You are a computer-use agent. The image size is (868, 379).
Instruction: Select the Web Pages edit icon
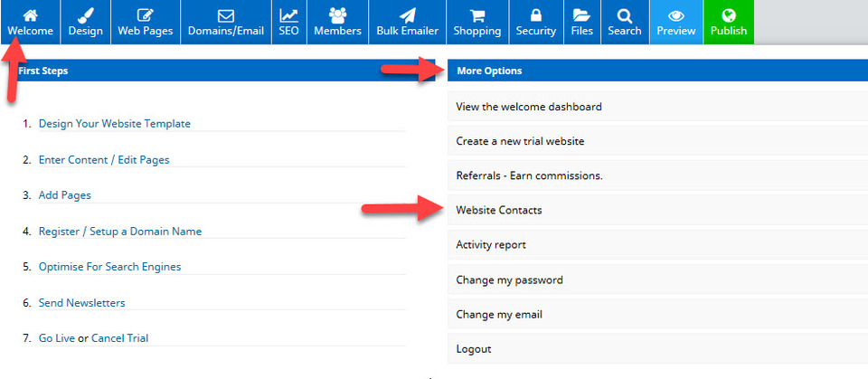[145, 15]
